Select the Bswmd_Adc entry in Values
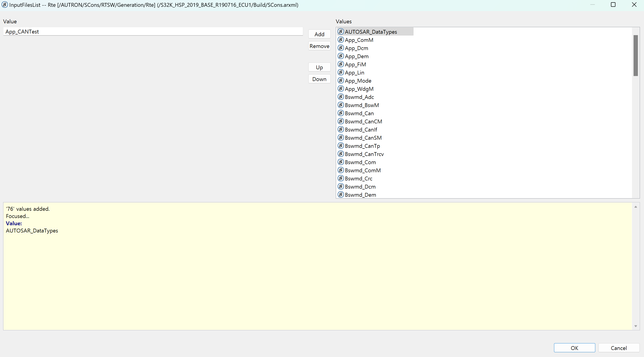This screenshot has width=644, height=357. [x=359, y=97]
